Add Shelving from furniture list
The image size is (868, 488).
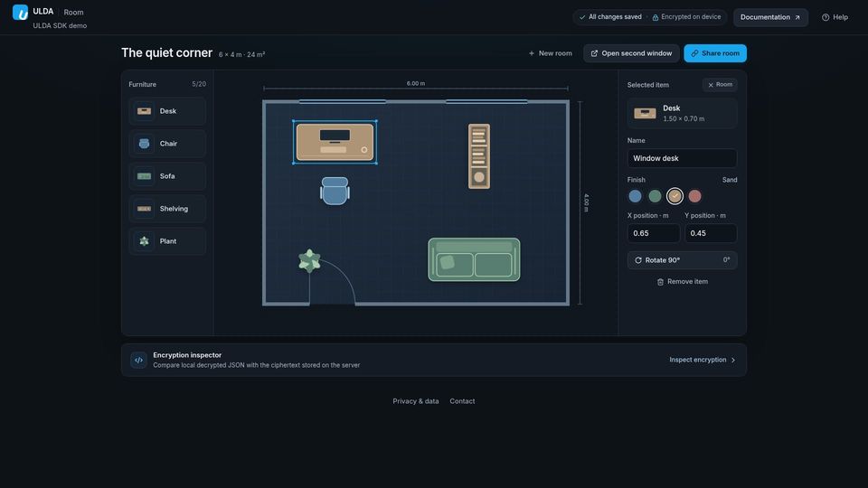click(167, 209)
